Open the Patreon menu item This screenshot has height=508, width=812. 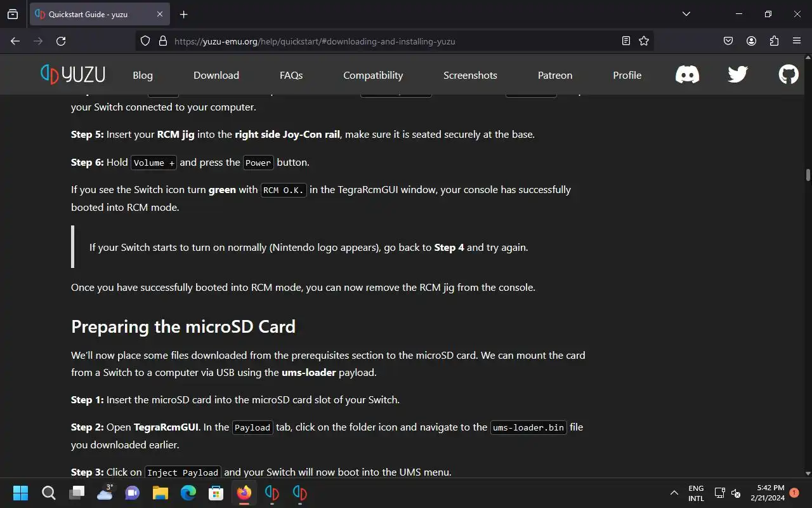tap(555, 75)
